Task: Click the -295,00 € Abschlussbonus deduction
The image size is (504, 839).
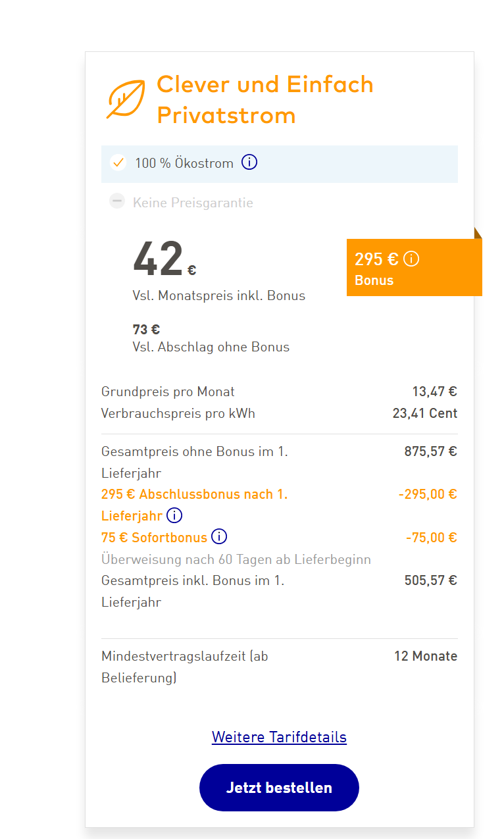Action: click(428, 494)
